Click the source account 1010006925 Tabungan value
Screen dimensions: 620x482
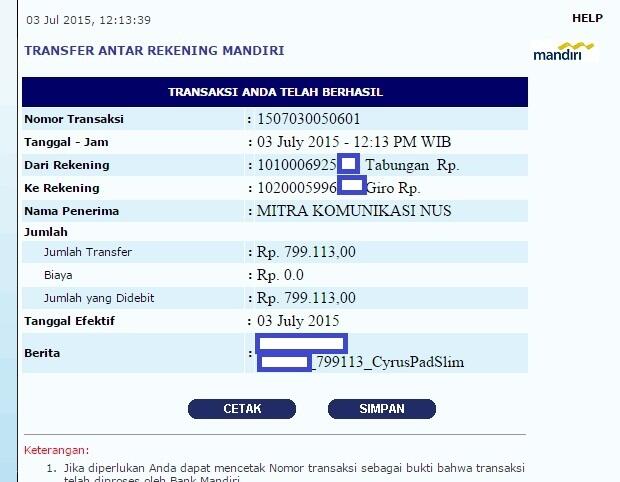[x=358, y=165]
